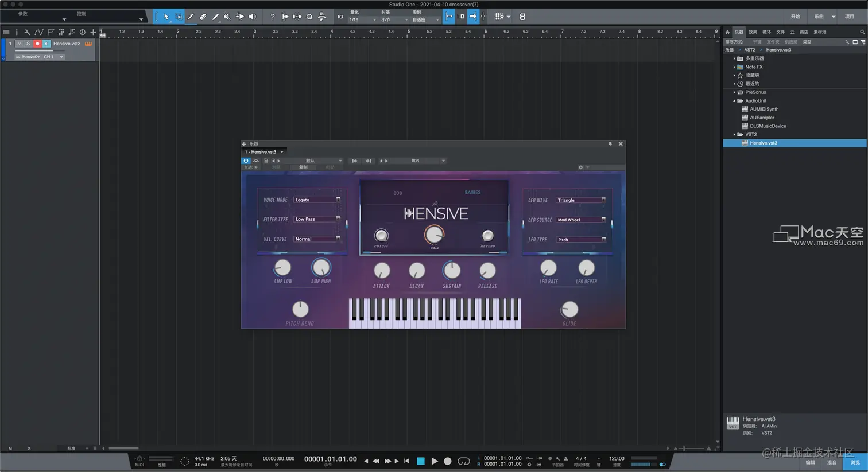This screenshot has height=472, width=868.
Task: Open LFO Wave Triangle dropdown
Action: (580, 200)
